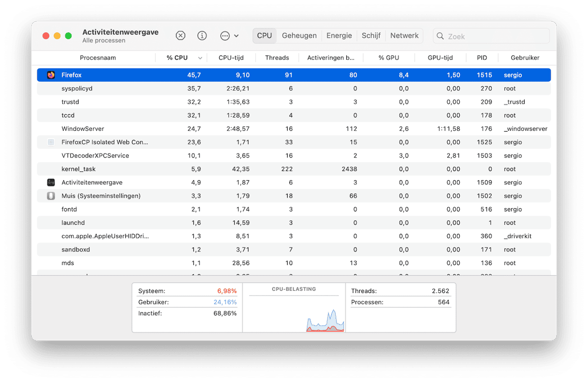Sort by the Procesnaam column header
588x382 pixels.
click(x=98, y=58)
